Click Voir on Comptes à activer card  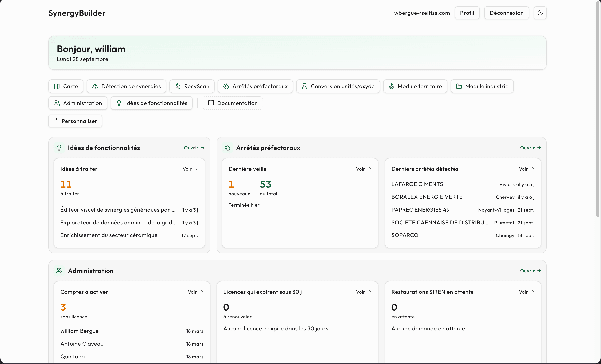tap(195, 292)
